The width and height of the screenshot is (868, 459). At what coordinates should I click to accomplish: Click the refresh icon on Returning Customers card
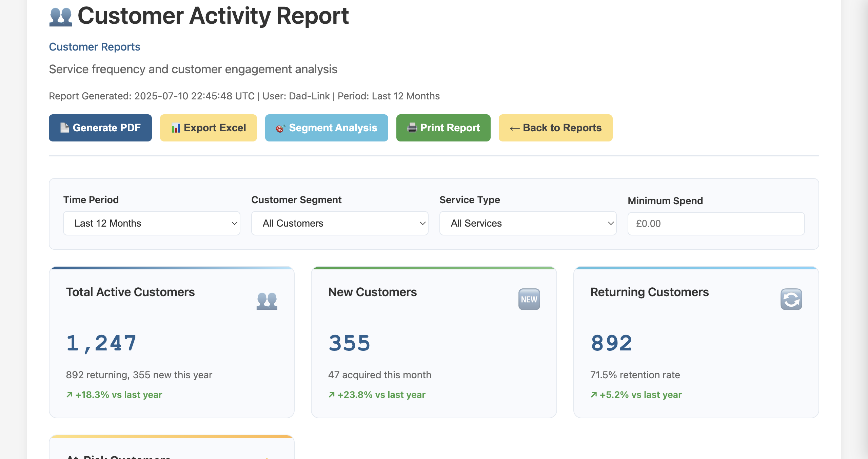[x=791, y=299]
